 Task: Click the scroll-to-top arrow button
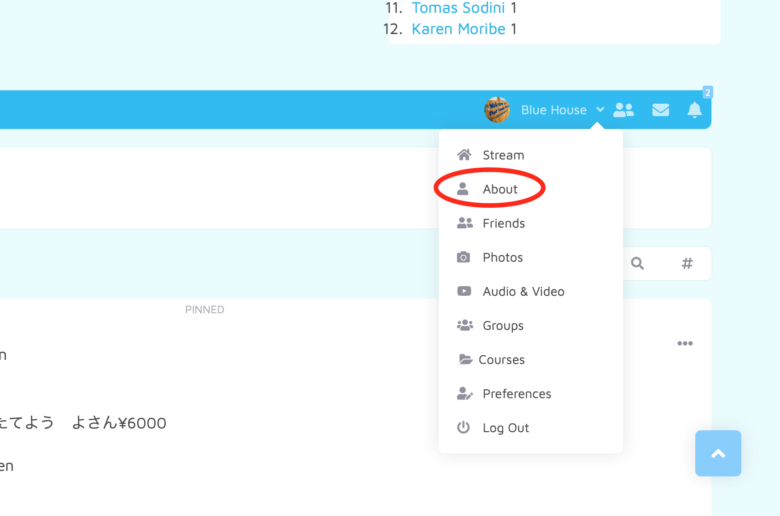pyautogui.click(x=718, y=453)
